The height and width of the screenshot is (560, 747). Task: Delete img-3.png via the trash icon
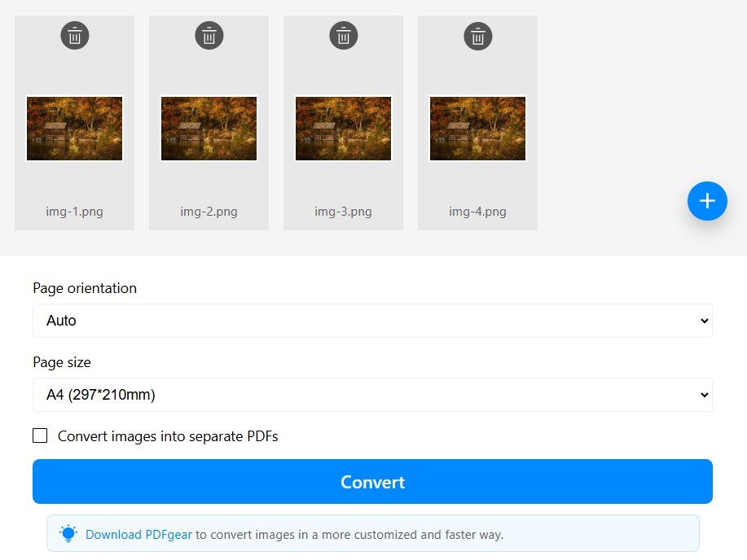pyautogui.click(x=343, y=35)
